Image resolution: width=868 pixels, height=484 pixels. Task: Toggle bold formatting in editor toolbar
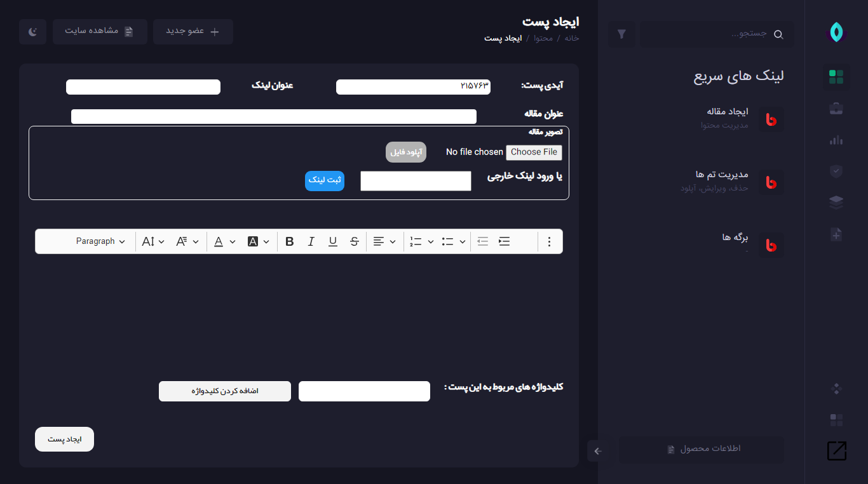[x=290, y=241]
